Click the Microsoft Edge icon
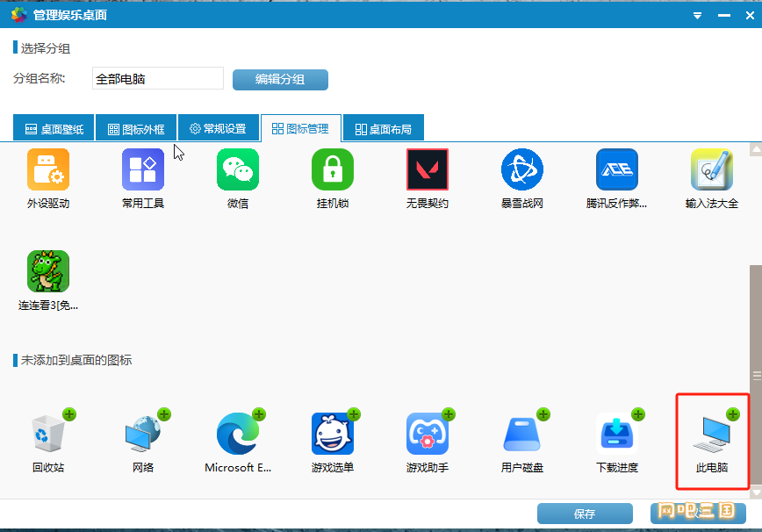The image size is (762, 532). coord(238,434)
